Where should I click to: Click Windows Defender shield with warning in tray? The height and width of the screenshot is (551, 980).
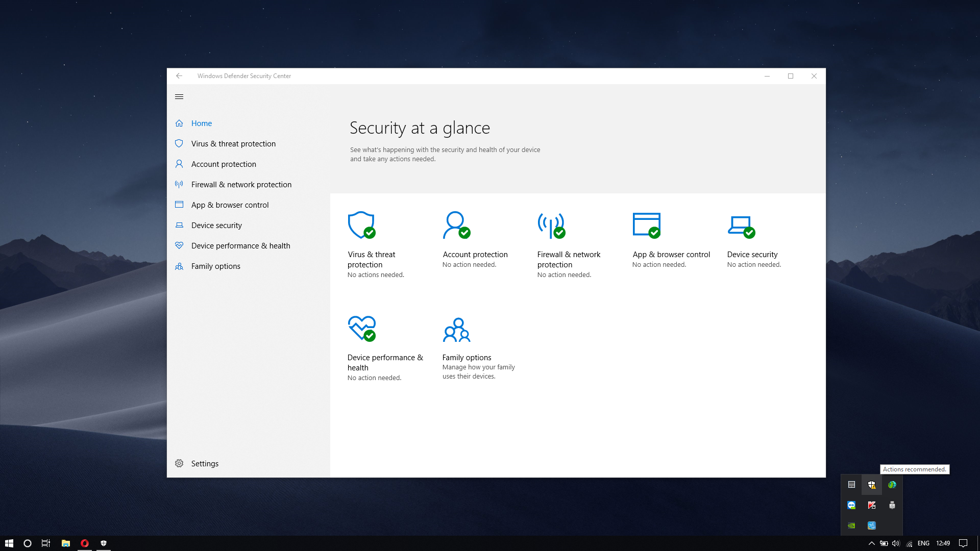click(x=872, y=485)
